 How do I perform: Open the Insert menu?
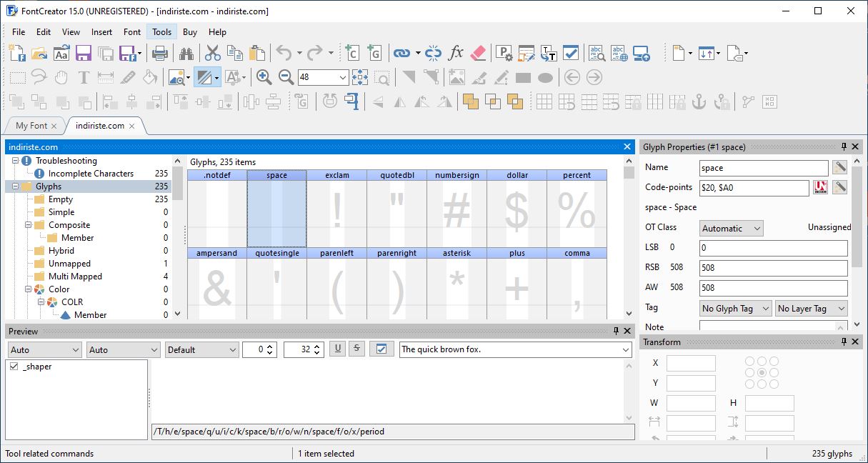click(101, 31)
